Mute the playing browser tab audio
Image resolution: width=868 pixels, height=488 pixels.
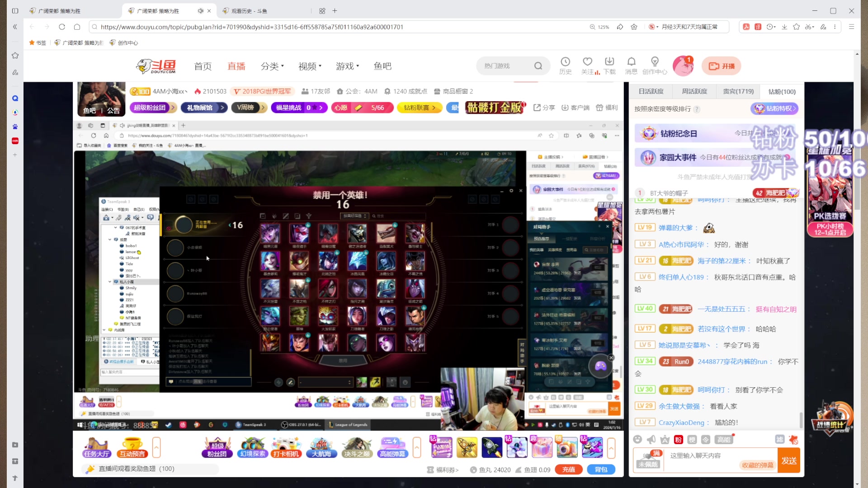coord(200,11)
